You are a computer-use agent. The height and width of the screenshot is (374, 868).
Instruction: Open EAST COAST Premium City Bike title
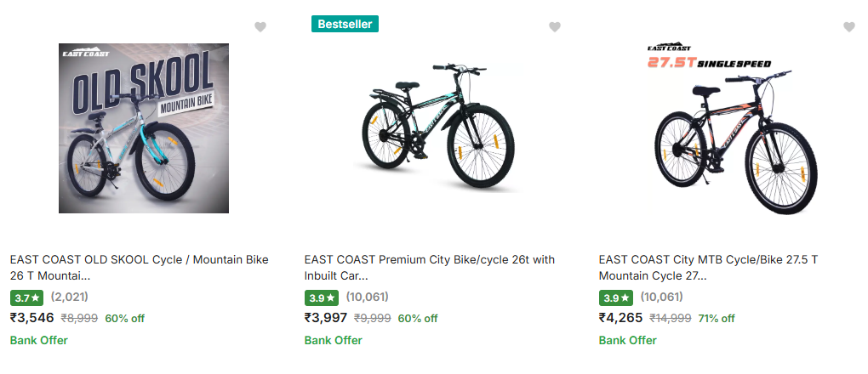pos(430,267)
